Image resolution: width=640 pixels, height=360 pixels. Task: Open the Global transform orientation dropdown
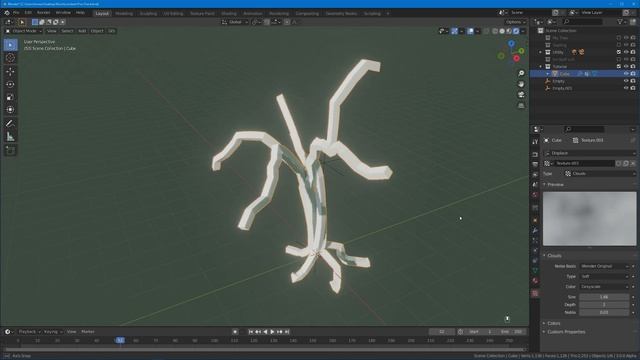tap(235, 22)
